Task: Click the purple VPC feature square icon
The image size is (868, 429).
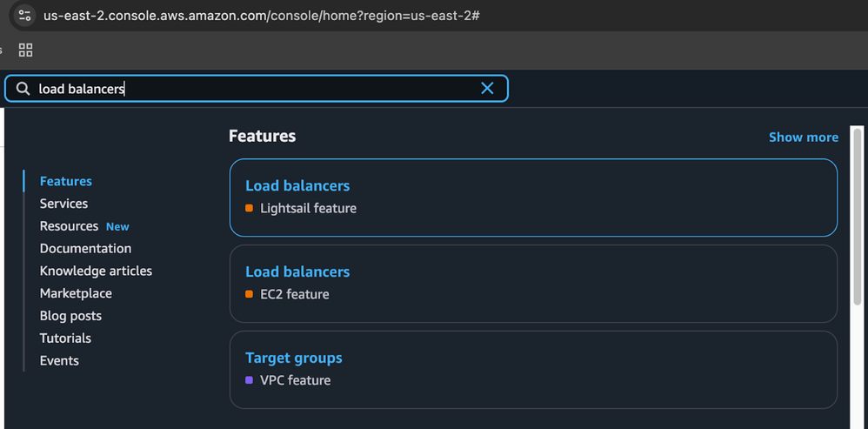Action: click(250, 380)
